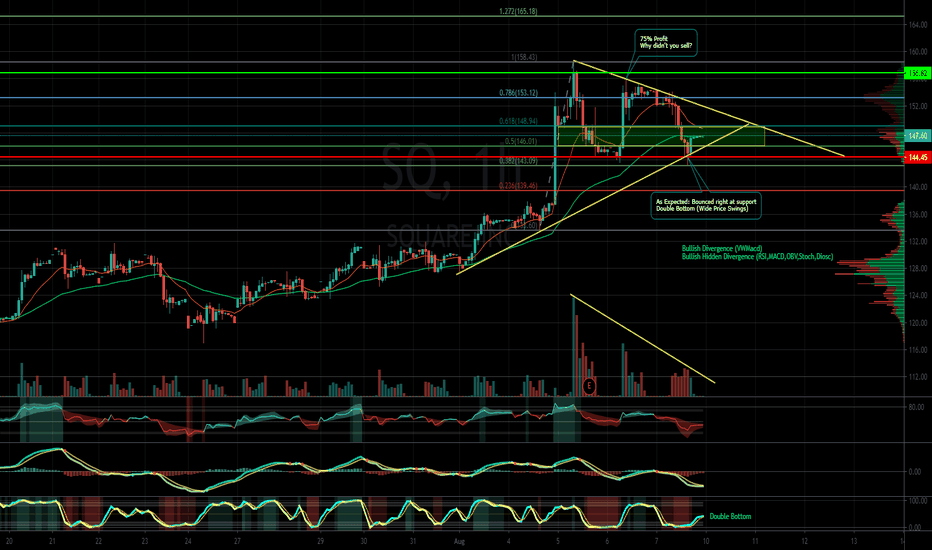Click the "27" date on the time axis

[237, 542]
